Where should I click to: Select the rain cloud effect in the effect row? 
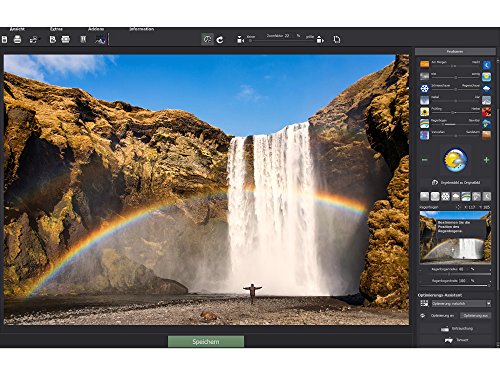(456, 196)
